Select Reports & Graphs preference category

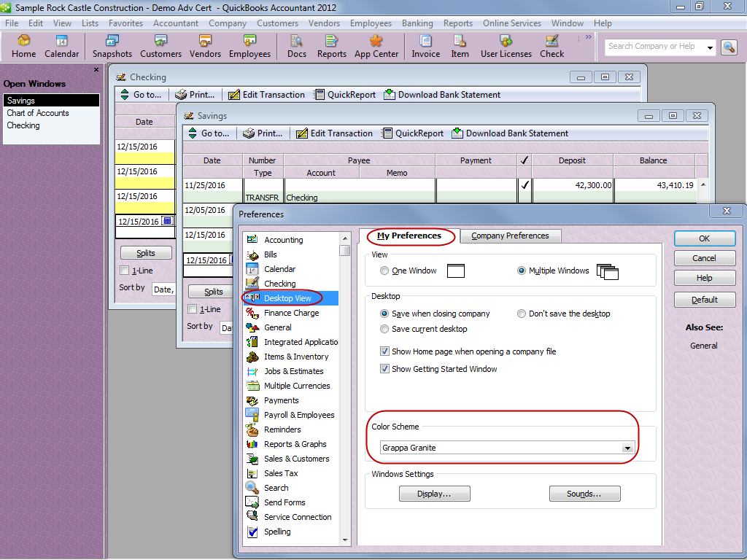tap(295, 444)
